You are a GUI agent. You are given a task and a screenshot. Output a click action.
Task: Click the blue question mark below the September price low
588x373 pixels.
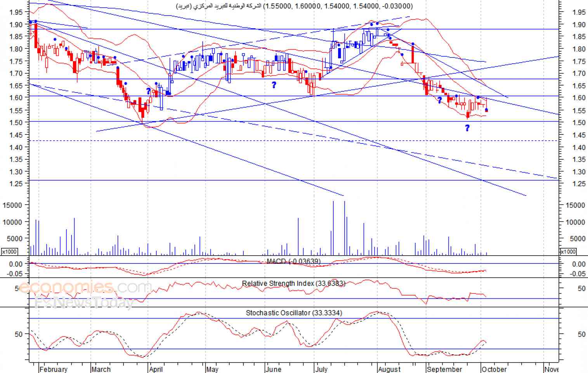[x=467, y=128]
